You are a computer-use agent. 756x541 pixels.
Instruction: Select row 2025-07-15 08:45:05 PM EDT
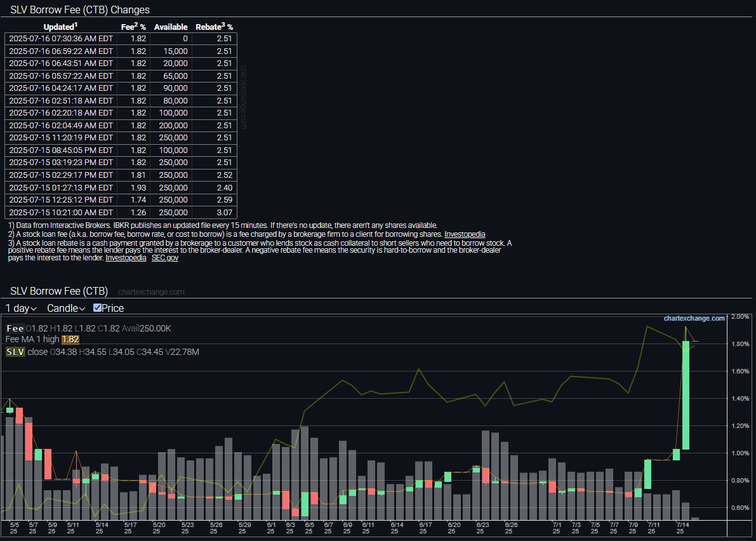(x=121, y=150)
